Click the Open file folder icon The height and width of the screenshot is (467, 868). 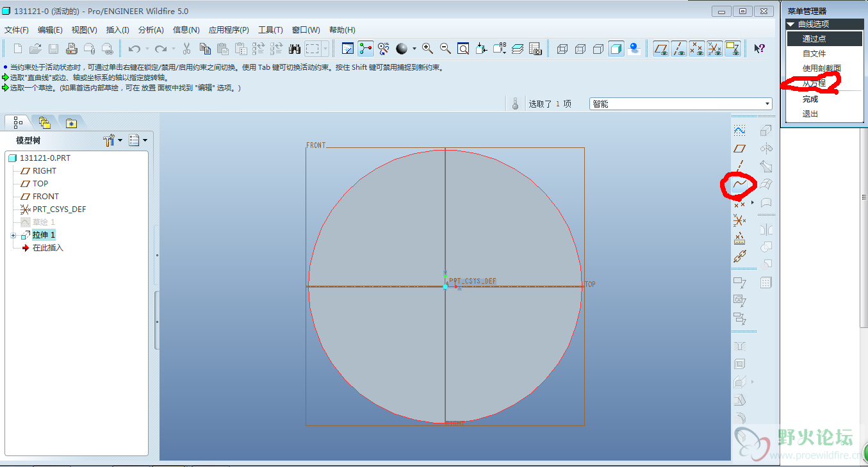click(x=35, y=49)
